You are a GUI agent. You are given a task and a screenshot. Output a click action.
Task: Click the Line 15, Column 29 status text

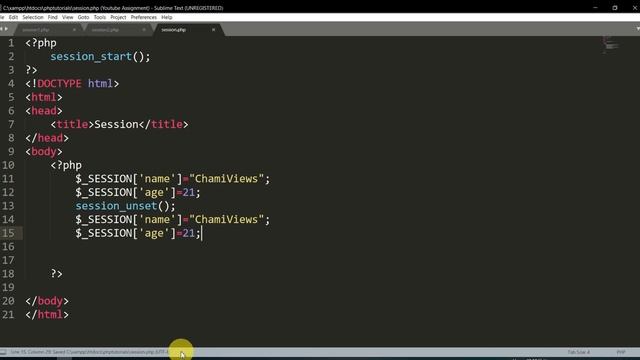[x=30, y=352]
